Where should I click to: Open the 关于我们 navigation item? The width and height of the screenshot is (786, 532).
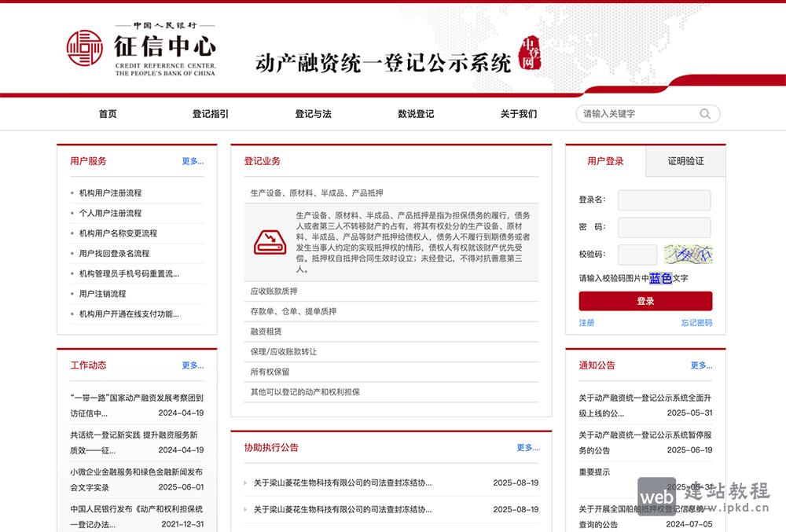(x=519, y=114)
